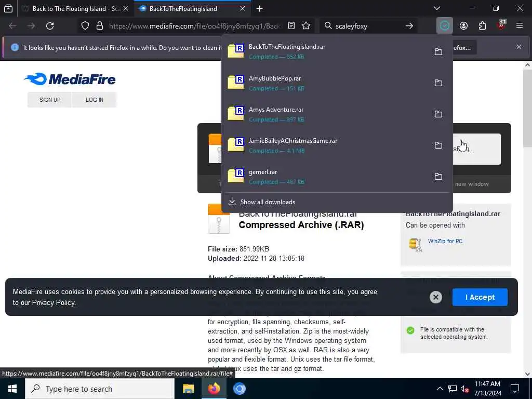Open a new tab with plus button
The width and height of the screenshot is (532, 399).
[x=260, y=9]
